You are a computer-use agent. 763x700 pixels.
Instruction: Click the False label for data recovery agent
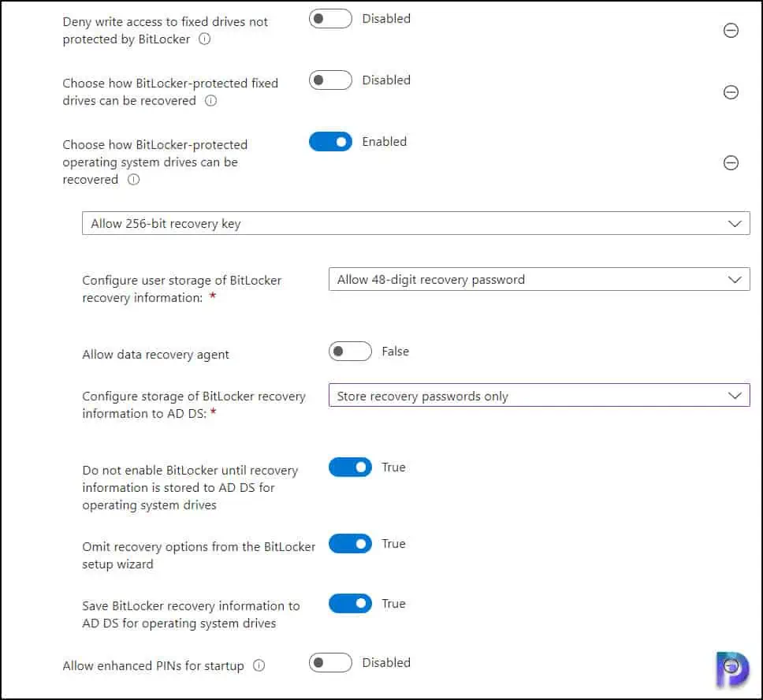[396, 352]
